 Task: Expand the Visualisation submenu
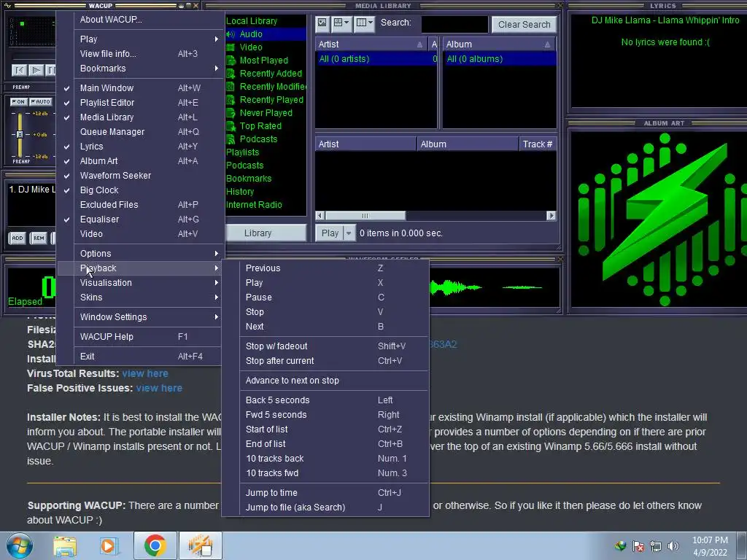point(141,283)
